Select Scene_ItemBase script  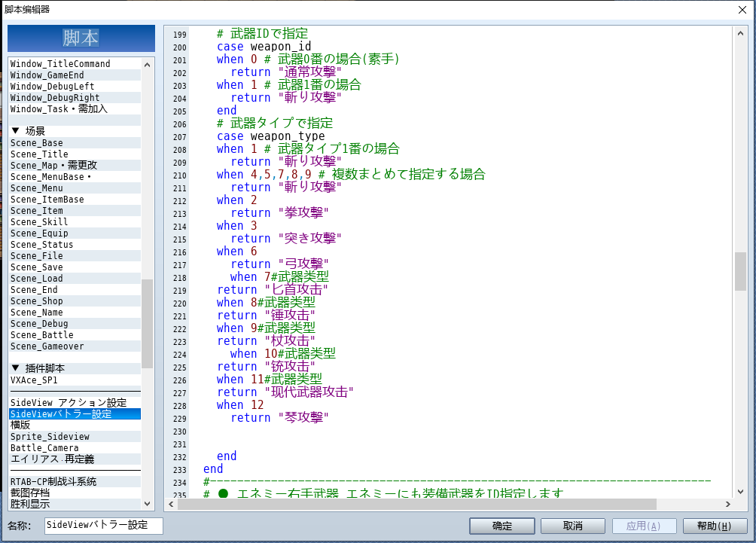coord(75,199)
